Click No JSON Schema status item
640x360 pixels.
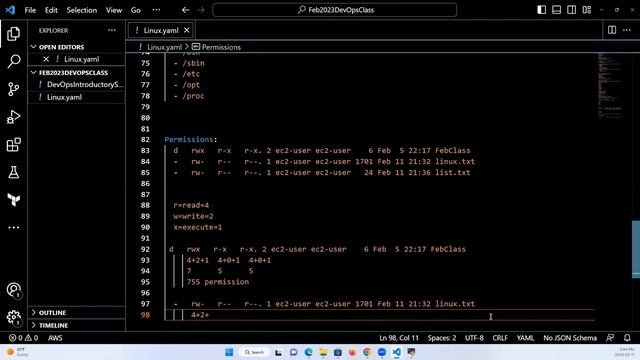click(570, 338)
